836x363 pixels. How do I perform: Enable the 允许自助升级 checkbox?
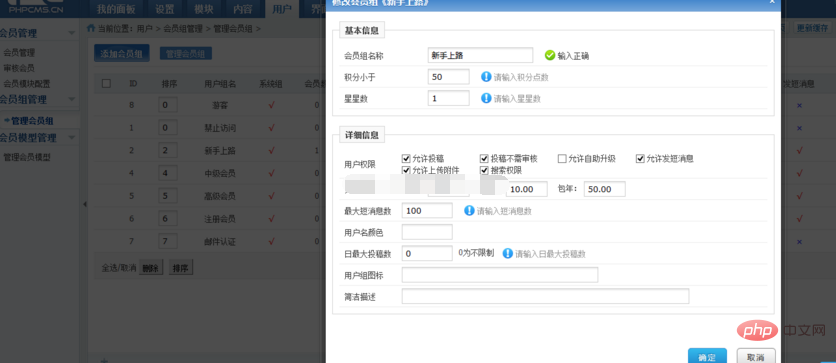pos(562,158)
